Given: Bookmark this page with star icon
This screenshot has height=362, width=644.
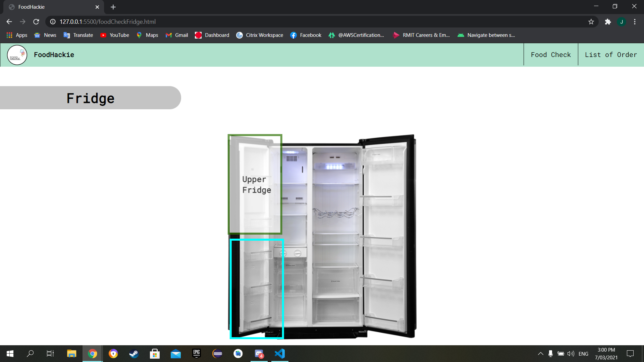Looking at the screenshot, I should coord(591,22).
